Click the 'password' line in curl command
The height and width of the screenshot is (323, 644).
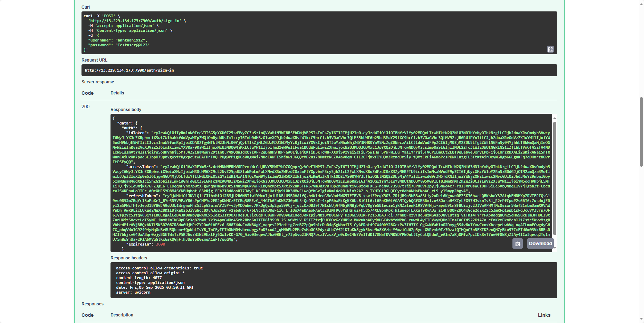pos(119,45)
